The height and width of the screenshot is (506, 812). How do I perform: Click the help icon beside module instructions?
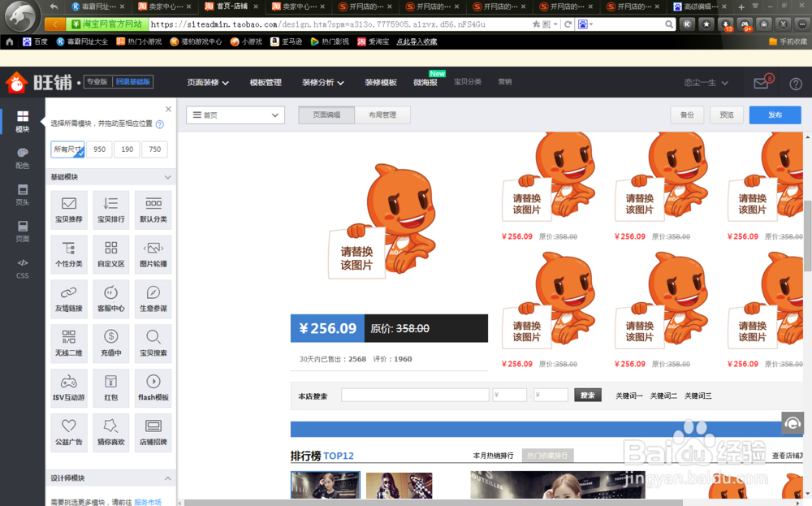[160, 124]
